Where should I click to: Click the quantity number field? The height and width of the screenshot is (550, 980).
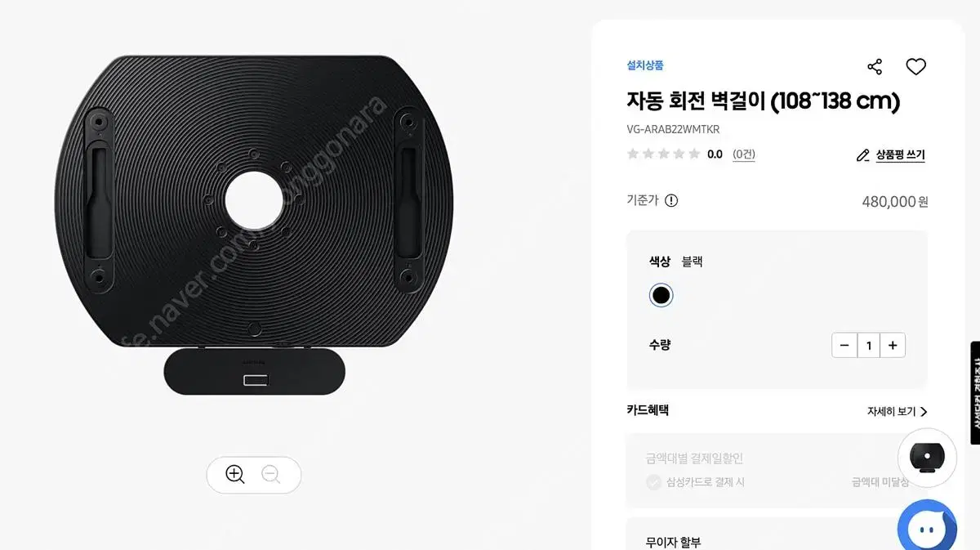868,346
